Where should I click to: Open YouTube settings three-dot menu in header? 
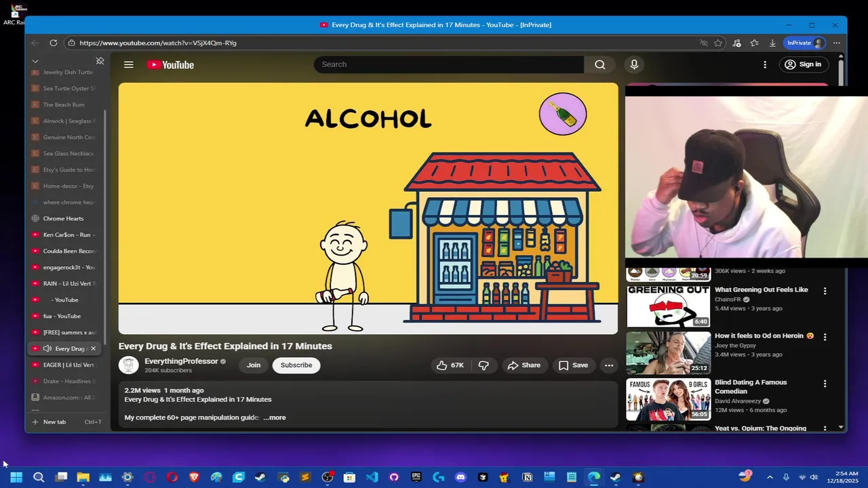(765, 64)
